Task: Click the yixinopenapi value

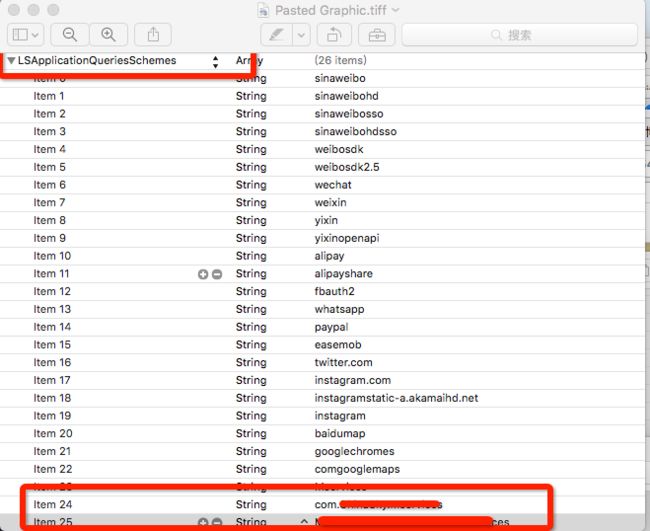Action: 347,238
